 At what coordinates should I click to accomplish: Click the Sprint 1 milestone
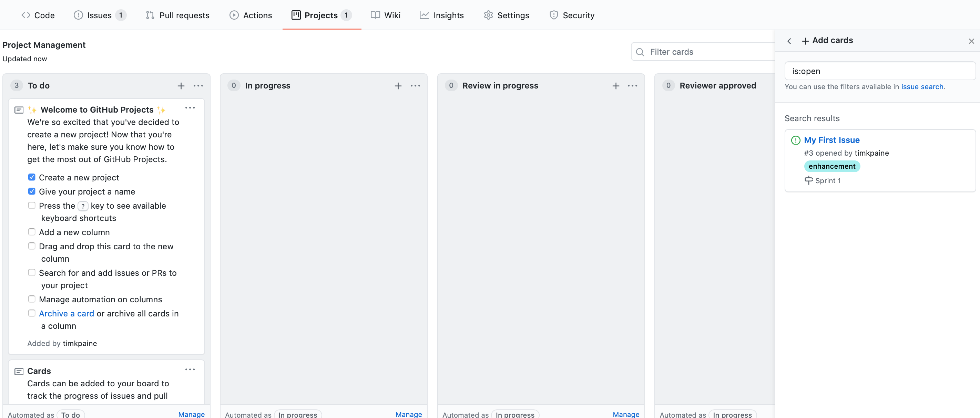(828, 181)
